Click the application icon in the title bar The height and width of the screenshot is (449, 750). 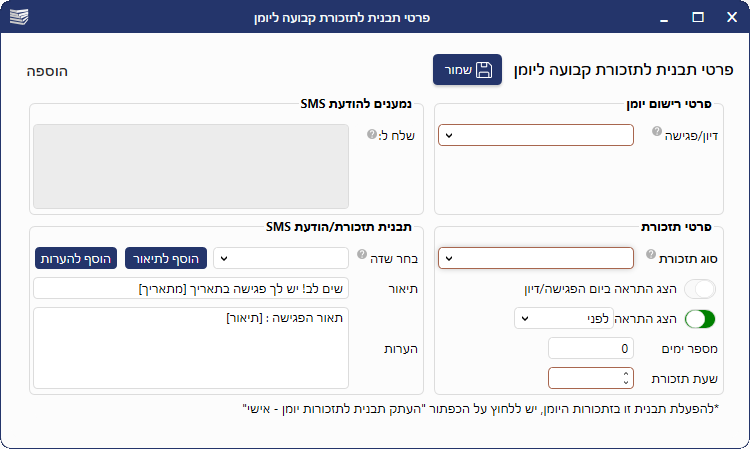pos(19,17)
